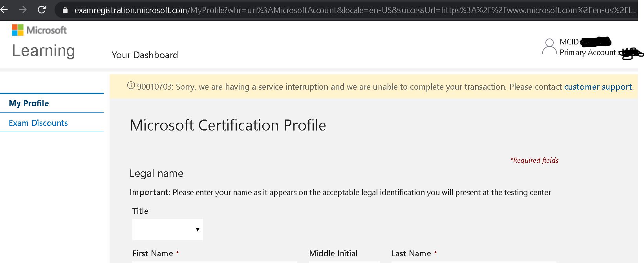Click the browser forward arrow
644x263 pixels.
pos(23,9)
